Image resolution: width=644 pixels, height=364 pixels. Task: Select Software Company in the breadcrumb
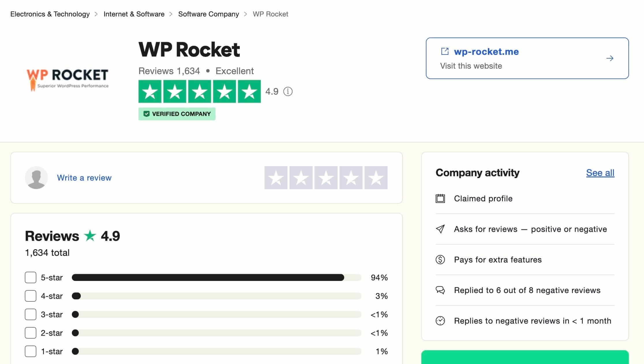click(209, 14)
